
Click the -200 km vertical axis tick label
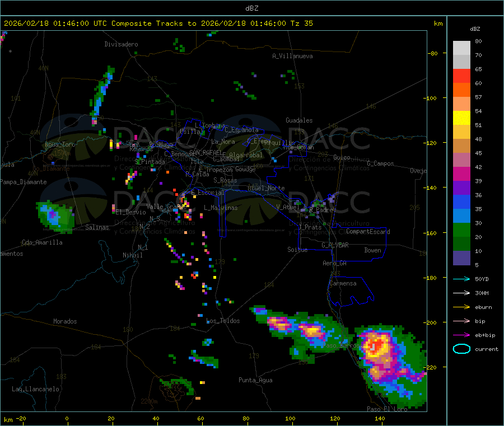[x=430, y=322]
